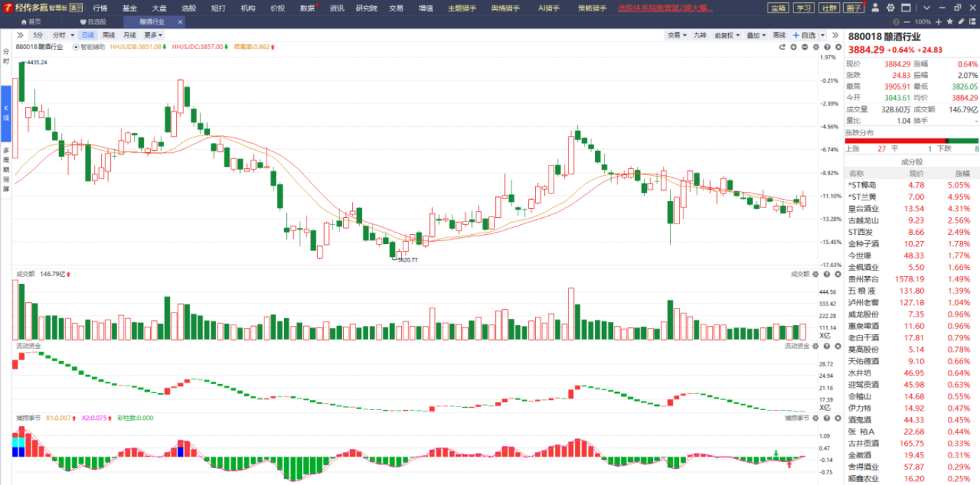This screenshot has height=485, width=980.
Task: Open help icon of 成交额 indicator panel
Action: pyautogui.click(x=826, y=274)
